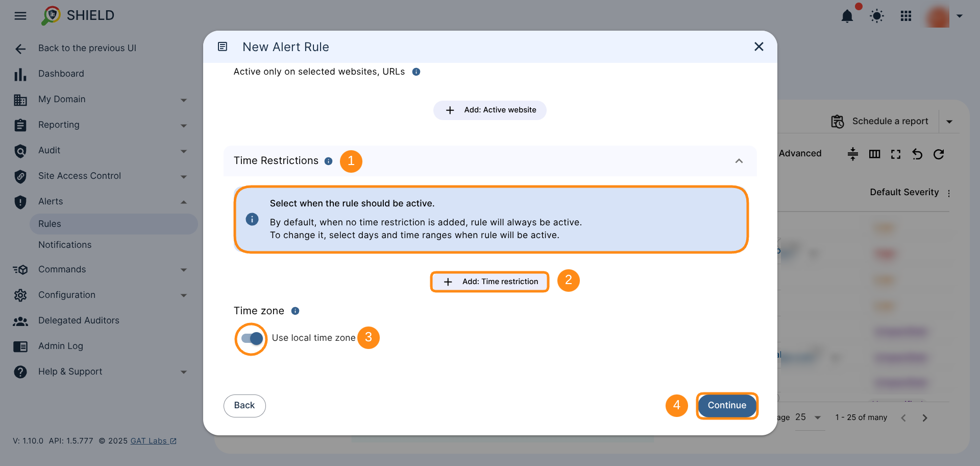Viewport: 980px width, 466px height.
Task: Select Rules under Alerts
Action: coord(114,224)
